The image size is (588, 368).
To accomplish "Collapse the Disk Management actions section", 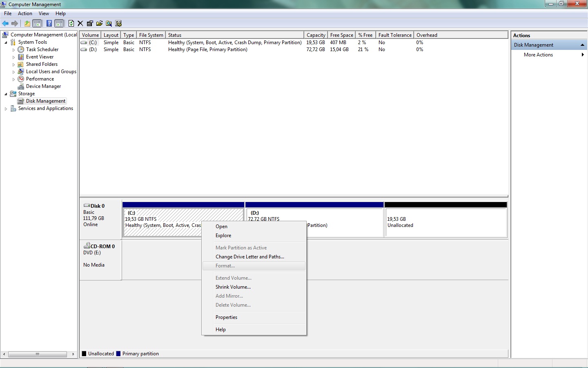I will (583, 45).
